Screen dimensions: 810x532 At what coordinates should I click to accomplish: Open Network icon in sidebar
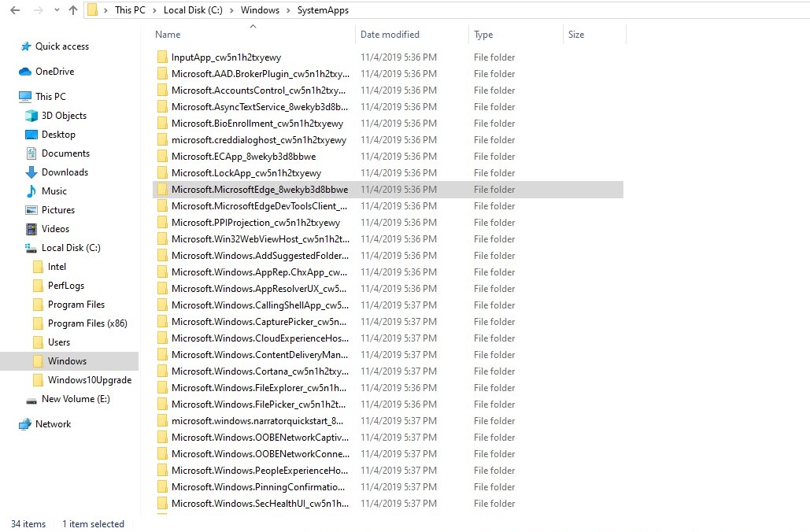click(x=25, y=424)
